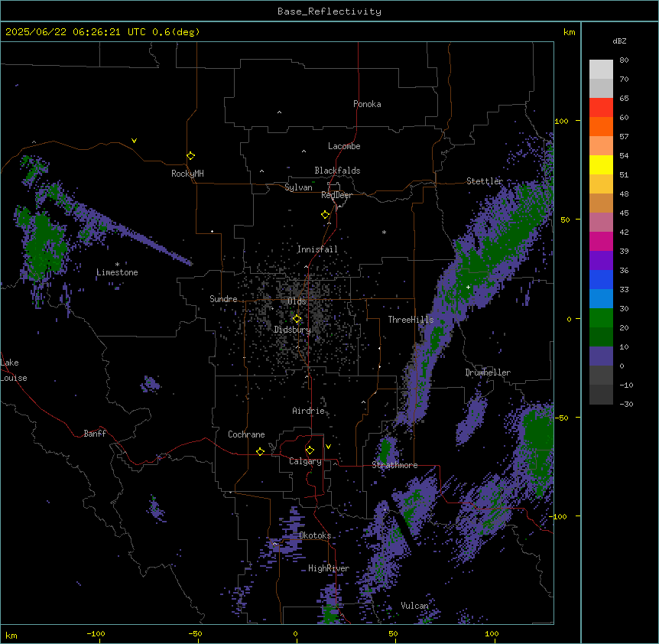
Task: Click the Ponoka city label
Action: tap(367, 104)
